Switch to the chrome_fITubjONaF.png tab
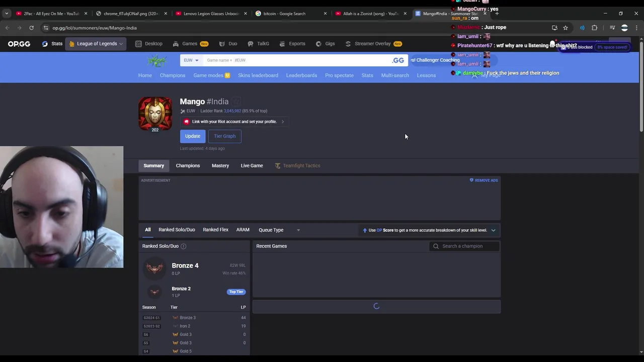Viewport: 644px width, 362px height. pyautogui.click(x=131, y=14)
